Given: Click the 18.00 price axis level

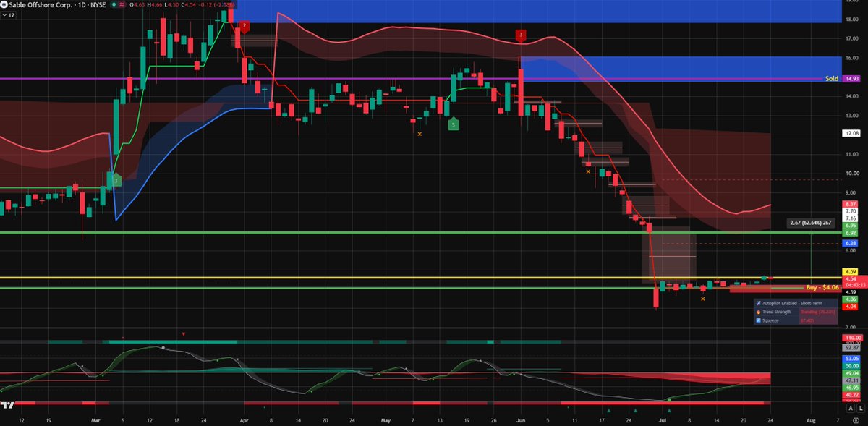Looking at the screenshot, I should (851, 21).
